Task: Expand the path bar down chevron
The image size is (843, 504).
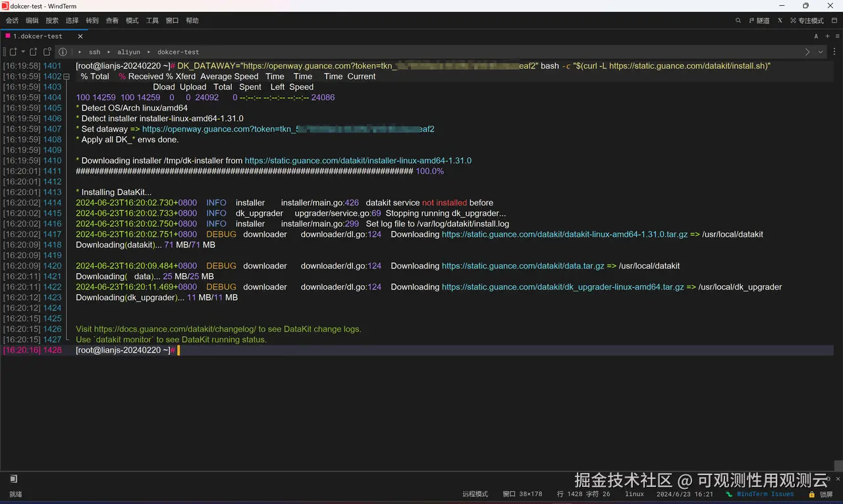Action: tap(821, 51)
